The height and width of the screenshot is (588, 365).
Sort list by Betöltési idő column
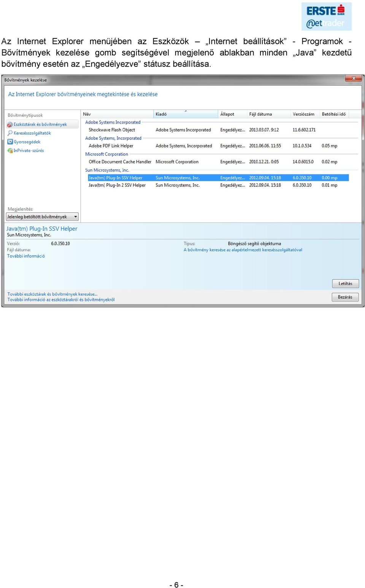coord(334,114)
